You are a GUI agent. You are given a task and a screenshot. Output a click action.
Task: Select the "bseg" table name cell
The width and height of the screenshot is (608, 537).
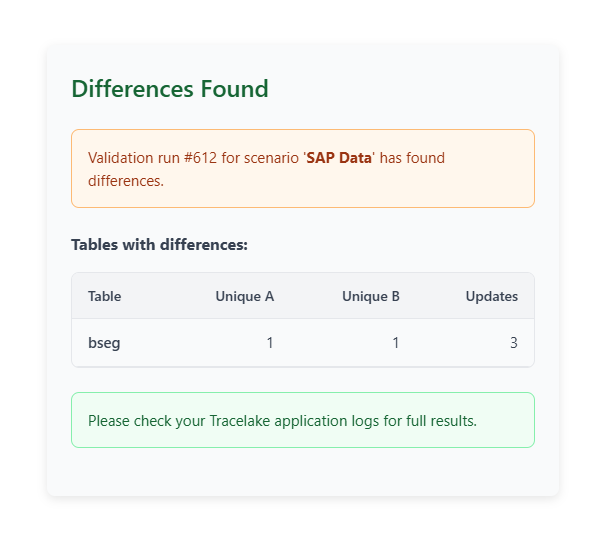tap(104, 343)
